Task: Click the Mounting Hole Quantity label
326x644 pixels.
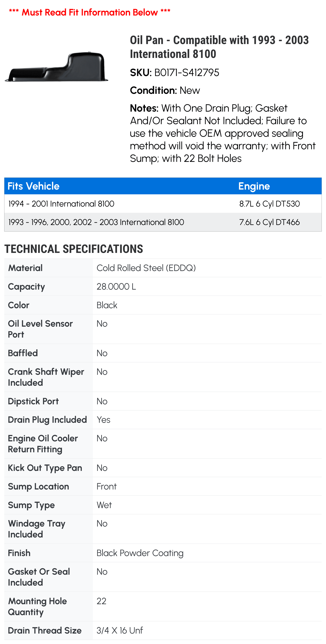Action: point(37,606)
